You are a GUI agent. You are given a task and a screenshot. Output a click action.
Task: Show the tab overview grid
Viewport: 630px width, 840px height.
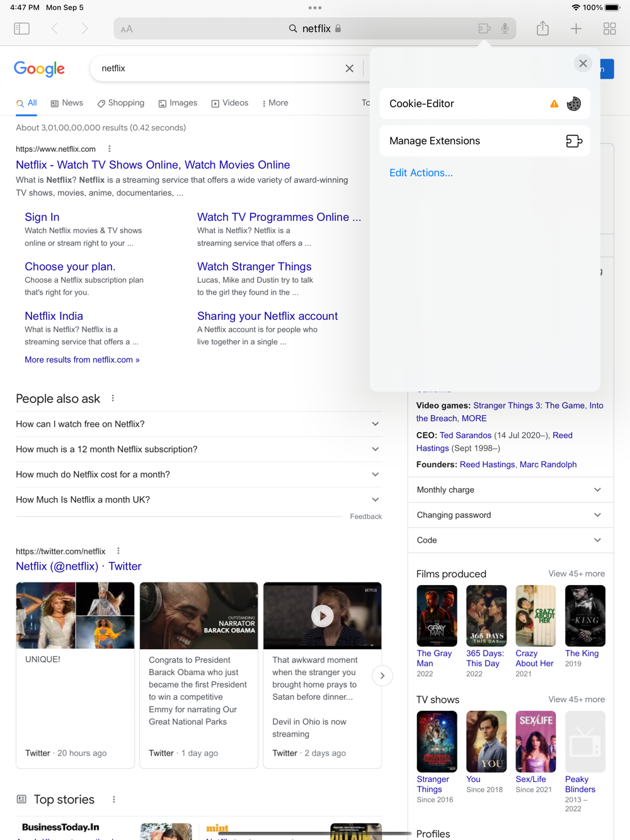(x=609, y=28)
